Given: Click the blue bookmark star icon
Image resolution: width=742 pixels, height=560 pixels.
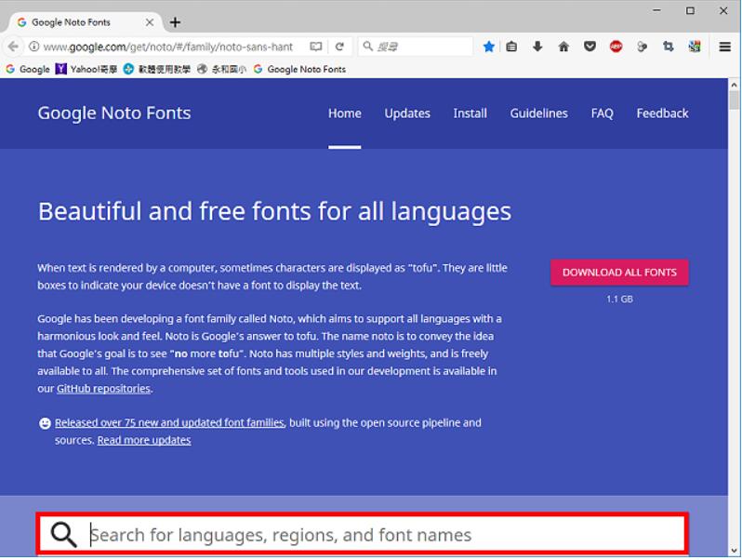Looking at the screenshot, I should pyautogui.click(x=489, y=47).
